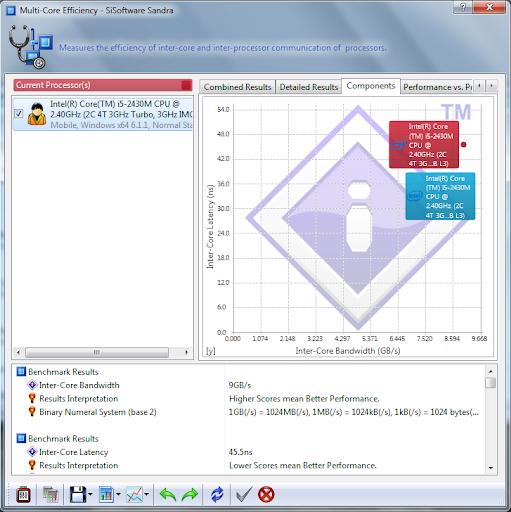Select the second Benchmark Results heading
The image size is (511, 512).
click(63, 439)
